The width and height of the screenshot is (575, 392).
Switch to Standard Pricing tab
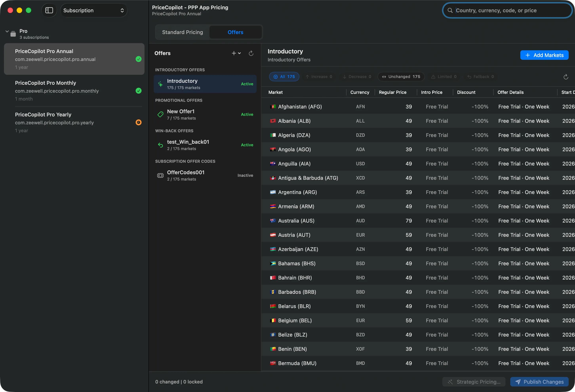coord(183,32)
